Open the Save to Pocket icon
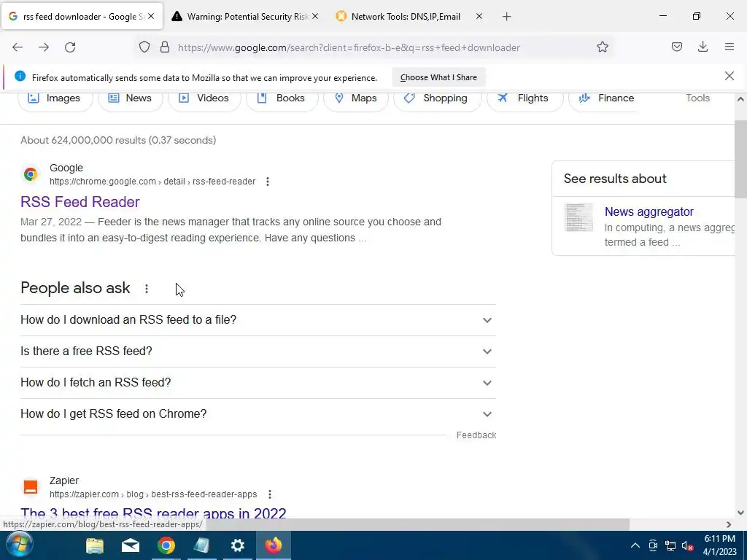This screenshot has height=560, width=747. 676,47
